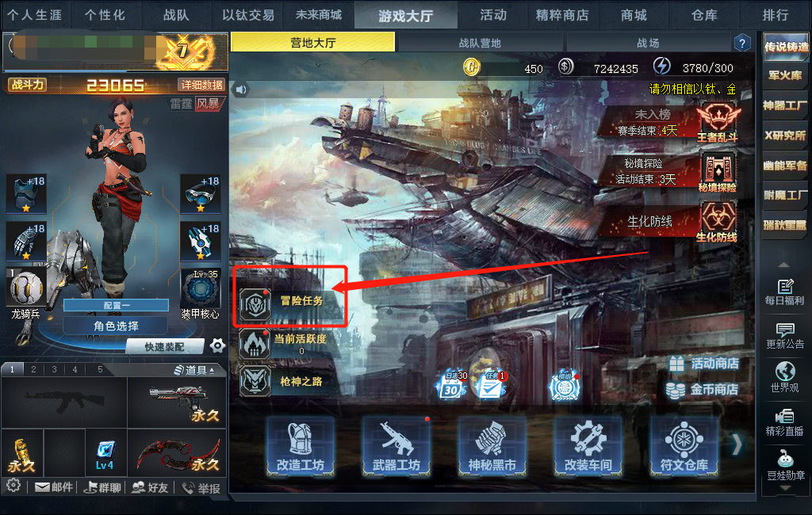Open the 仓库 top menu tab
Screen dimensions: 812x515
704,15
